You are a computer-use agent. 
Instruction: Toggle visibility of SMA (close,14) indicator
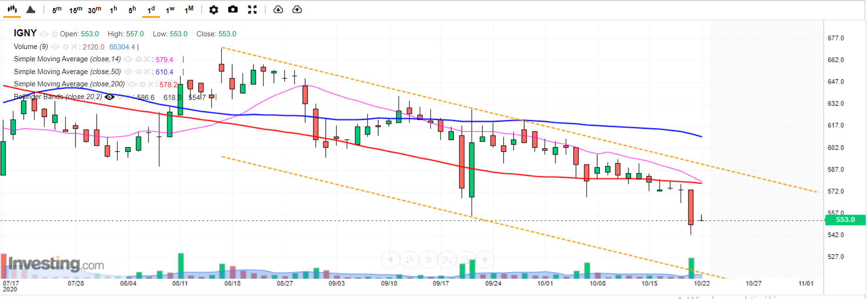(128, 59)
